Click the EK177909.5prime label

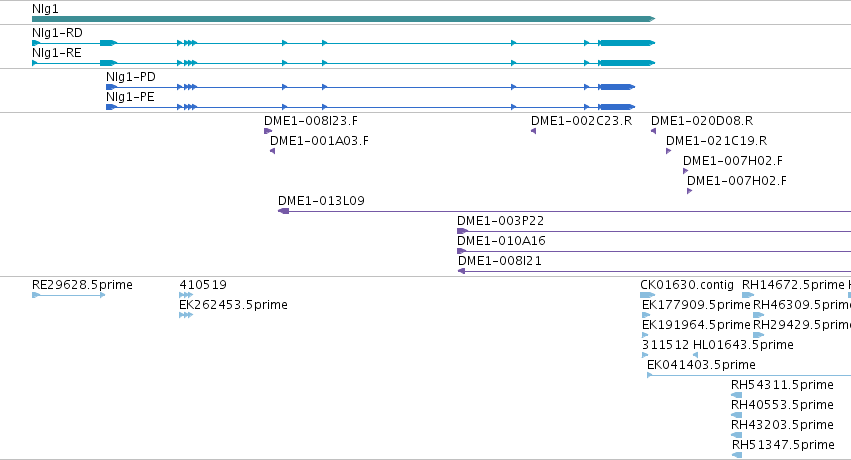(696, 305)
